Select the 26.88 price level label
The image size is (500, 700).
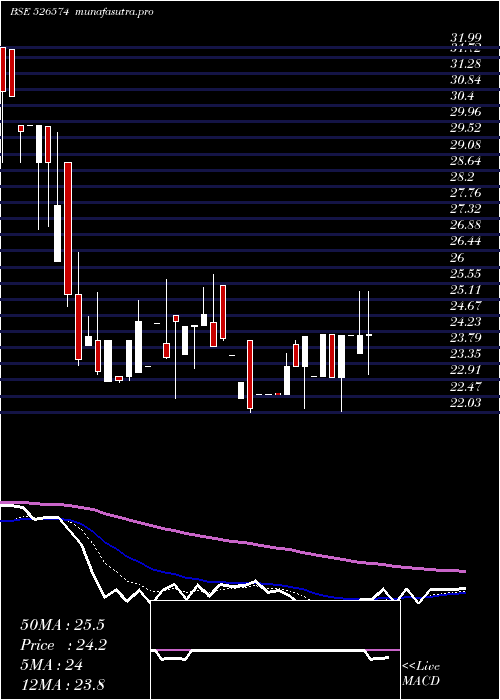coord(465,225)
